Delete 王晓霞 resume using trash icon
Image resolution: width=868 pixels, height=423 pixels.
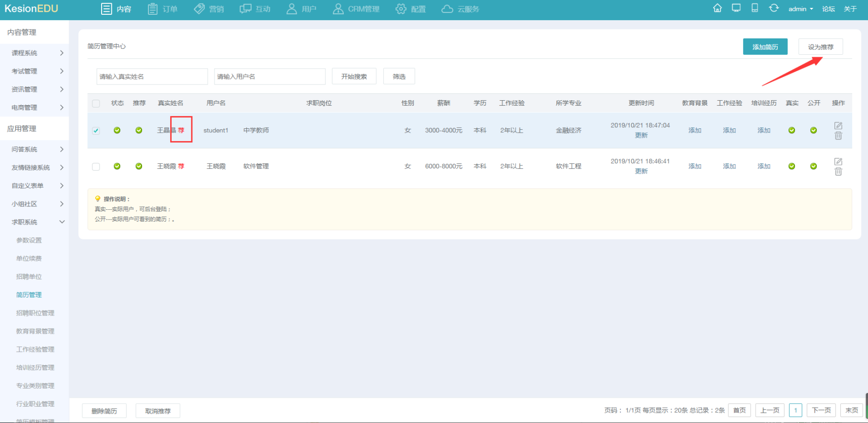838,172
